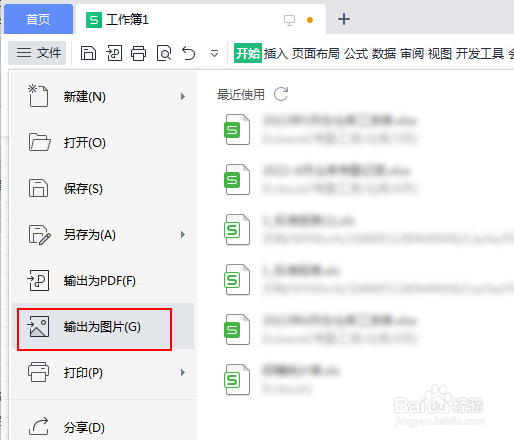The image size is (514, 440).
Task: Open the 公式 ribbon tab
Action: click(356, 53)
